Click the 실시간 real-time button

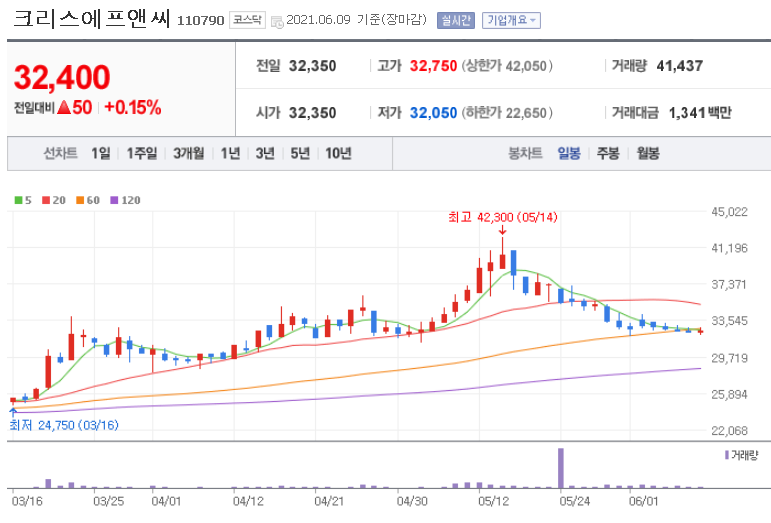point(456,20)
